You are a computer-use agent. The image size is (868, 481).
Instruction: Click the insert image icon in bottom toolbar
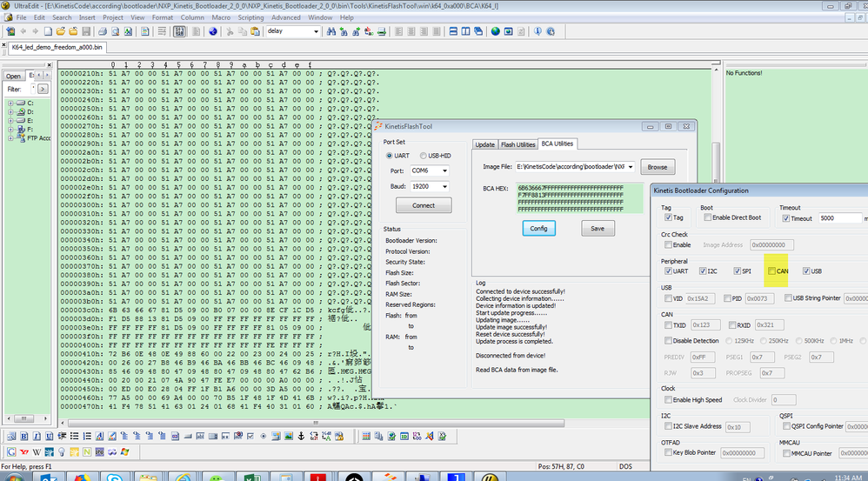pos(289,436)
